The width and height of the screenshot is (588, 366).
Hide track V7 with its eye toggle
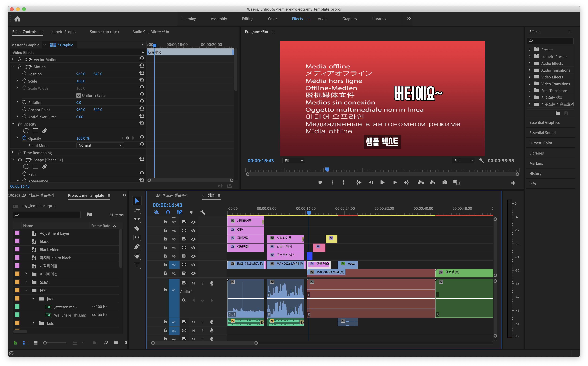(x=193, y=222)
